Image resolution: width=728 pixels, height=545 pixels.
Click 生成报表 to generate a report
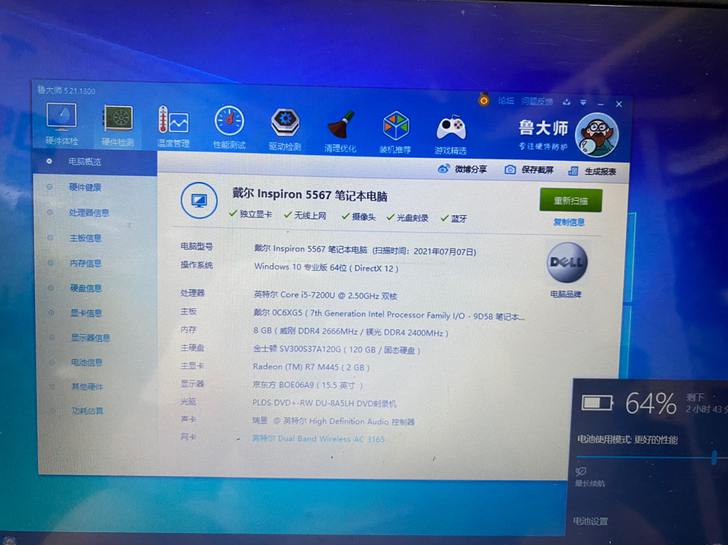(x=592, y=171)
